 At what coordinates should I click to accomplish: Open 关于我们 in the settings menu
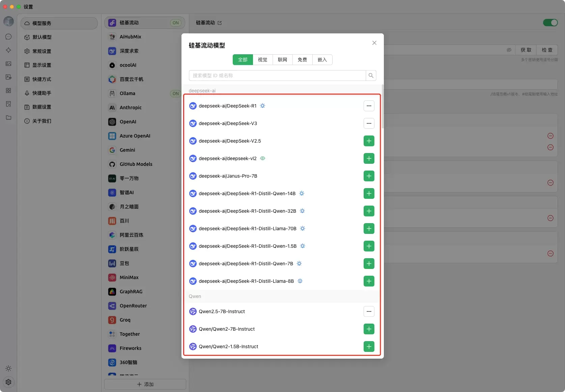(59, 121)
